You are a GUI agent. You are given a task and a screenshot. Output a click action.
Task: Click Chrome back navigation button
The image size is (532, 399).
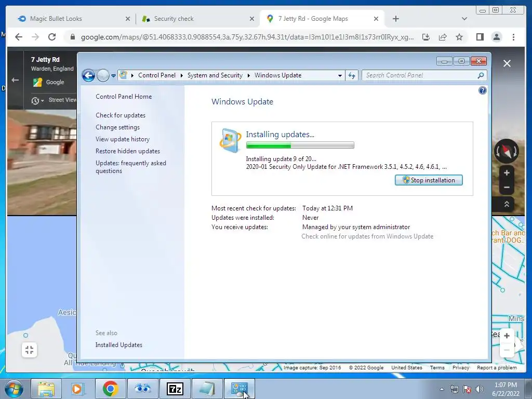click(x=19, y=37)
